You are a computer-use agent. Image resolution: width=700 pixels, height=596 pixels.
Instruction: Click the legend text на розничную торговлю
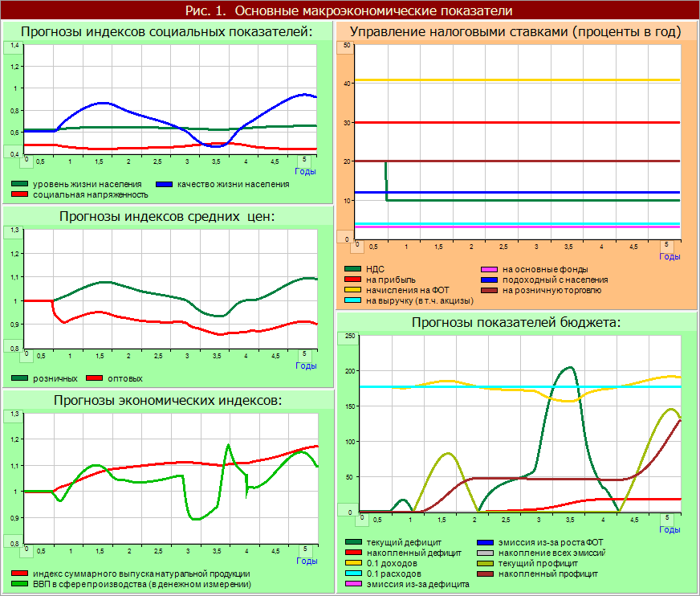[552, 291]
